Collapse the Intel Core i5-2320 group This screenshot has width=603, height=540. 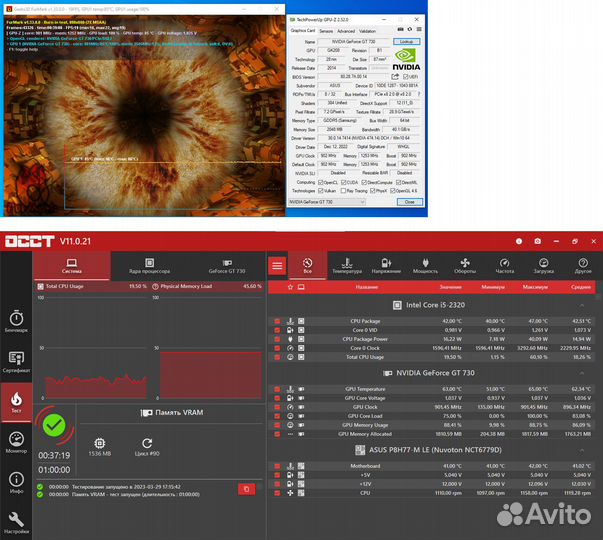click(581, 305)
